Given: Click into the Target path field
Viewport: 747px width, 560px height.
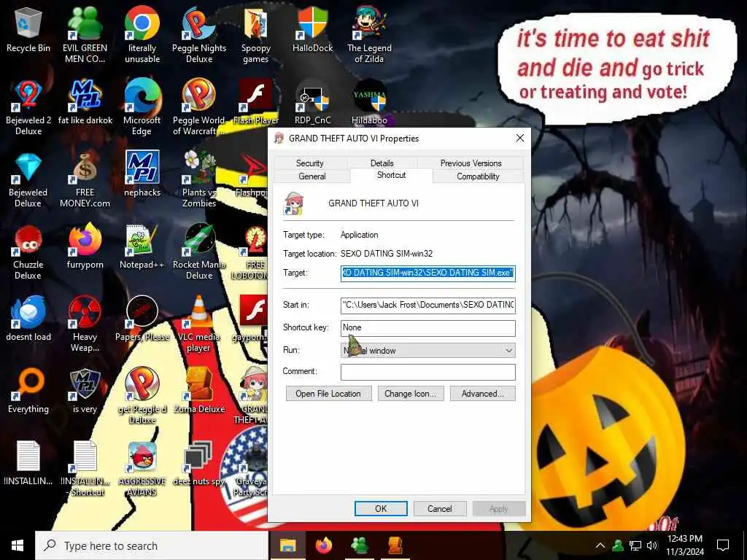Looking at the screenshot, I should tap(427, 273).
